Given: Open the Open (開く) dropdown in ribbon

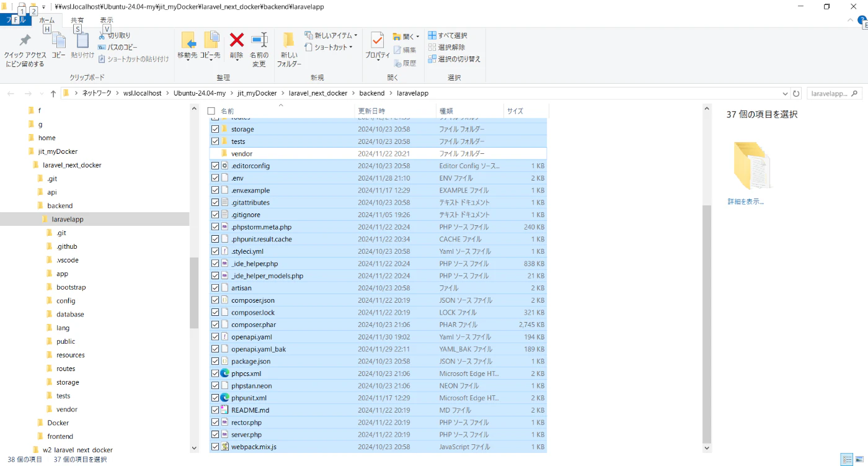Looking at the screenshot, I should [x=406, y=37].
